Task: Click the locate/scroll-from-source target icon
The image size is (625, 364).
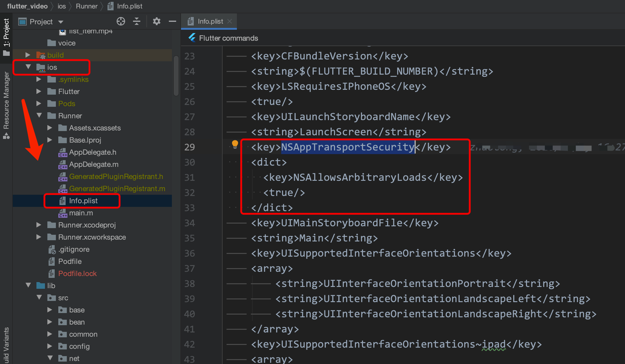Action: [121, 21]
